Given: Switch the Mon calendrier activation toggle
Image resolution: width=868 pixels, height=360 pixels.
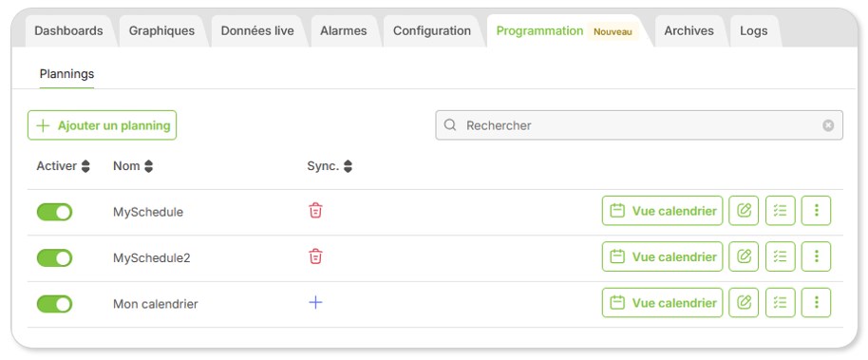Looking at the screenshot, I should (54, 304).
